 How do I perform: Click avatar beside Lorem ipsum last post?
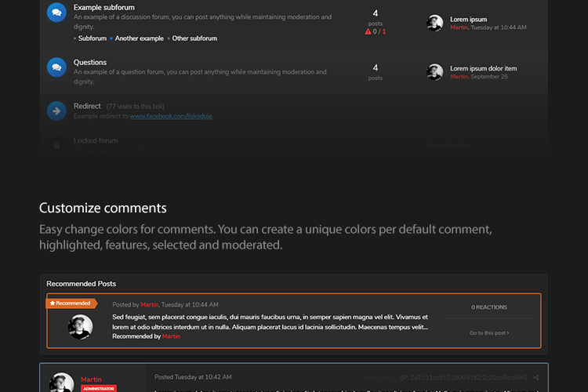434,24
